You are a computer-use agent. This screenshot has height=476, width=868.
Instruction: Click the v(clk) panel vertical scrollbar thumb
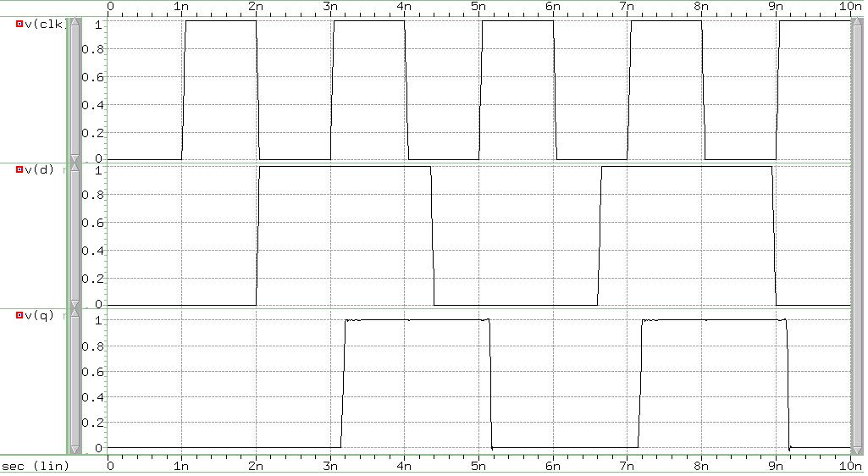pos(75,91)
